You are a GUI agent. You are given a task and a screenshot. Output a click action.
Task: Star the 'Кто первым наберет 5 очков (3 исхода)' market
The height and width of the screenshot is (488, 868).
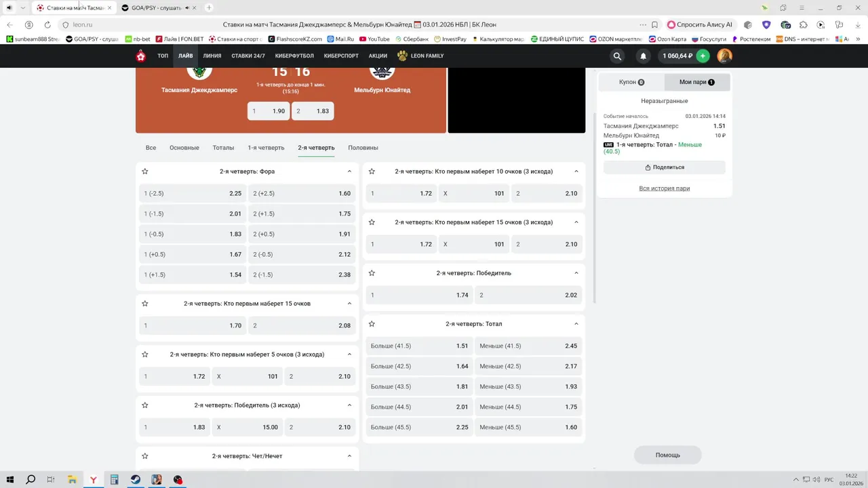(145, 354)
